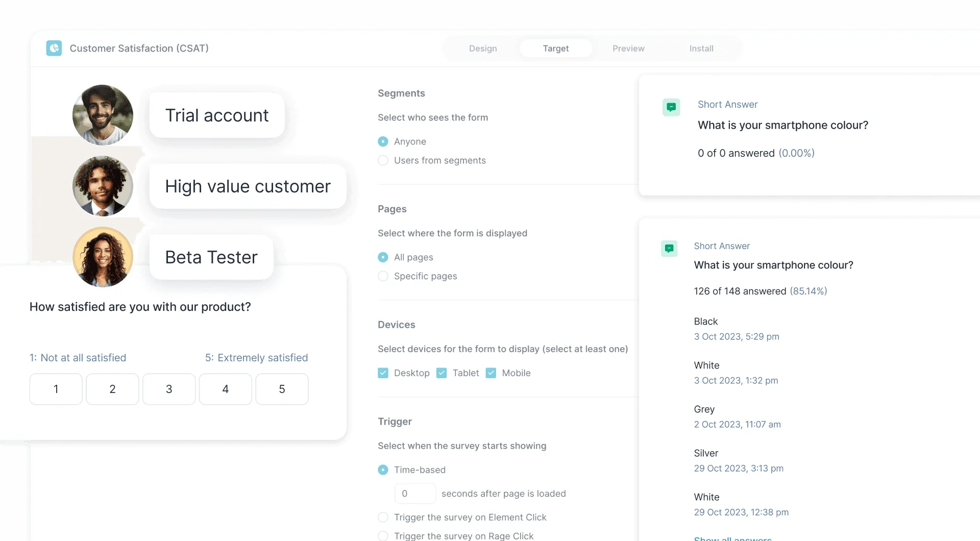Select Users from segments option

point(383,160)
